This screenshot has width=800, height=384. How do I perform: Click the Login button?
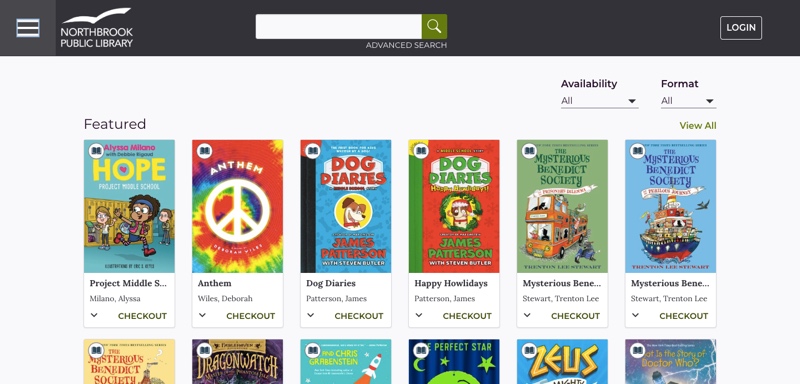741,28
